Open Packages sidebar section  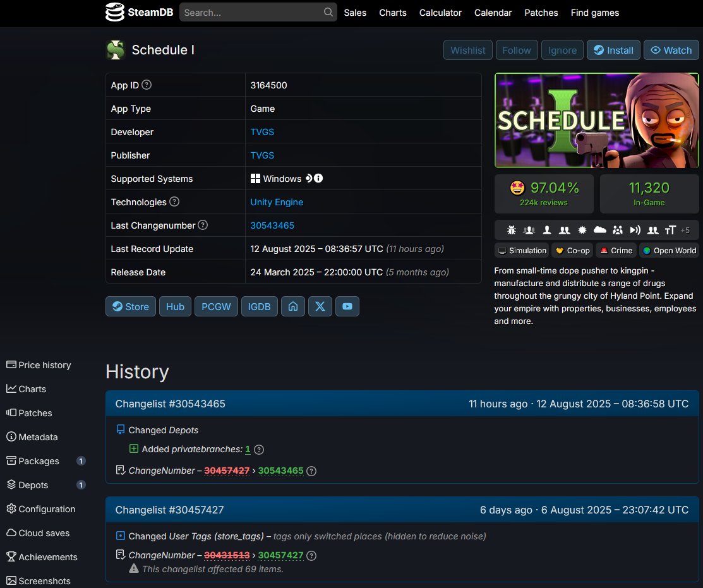[45, 460]
